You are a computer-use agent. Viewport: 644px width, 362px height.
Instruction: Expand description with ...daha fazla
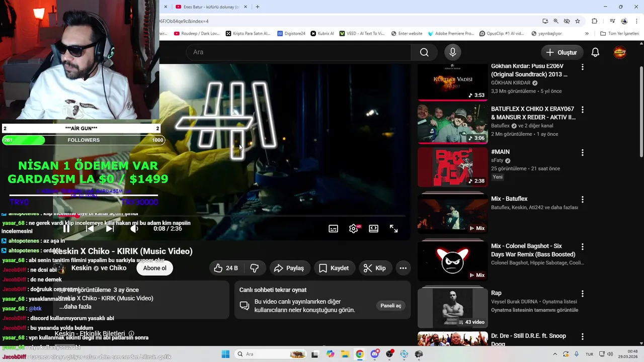click(x=75, y=307)
